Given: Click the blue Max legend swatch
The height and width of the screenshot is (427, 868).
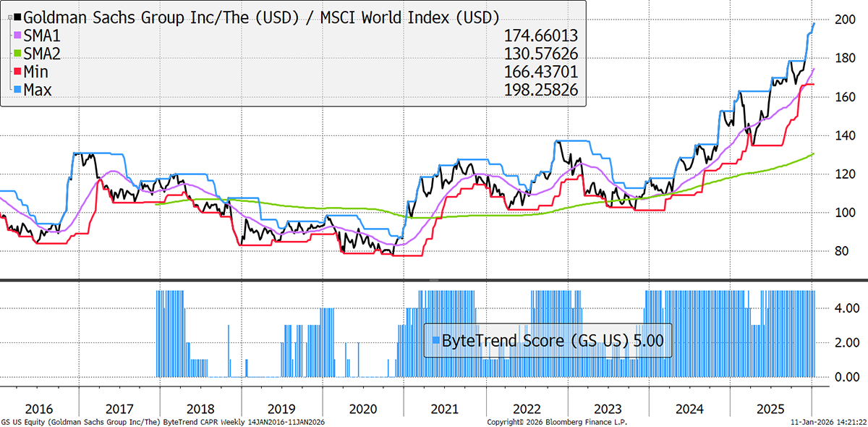Looking at the screenshot, I should pos(17,90).
